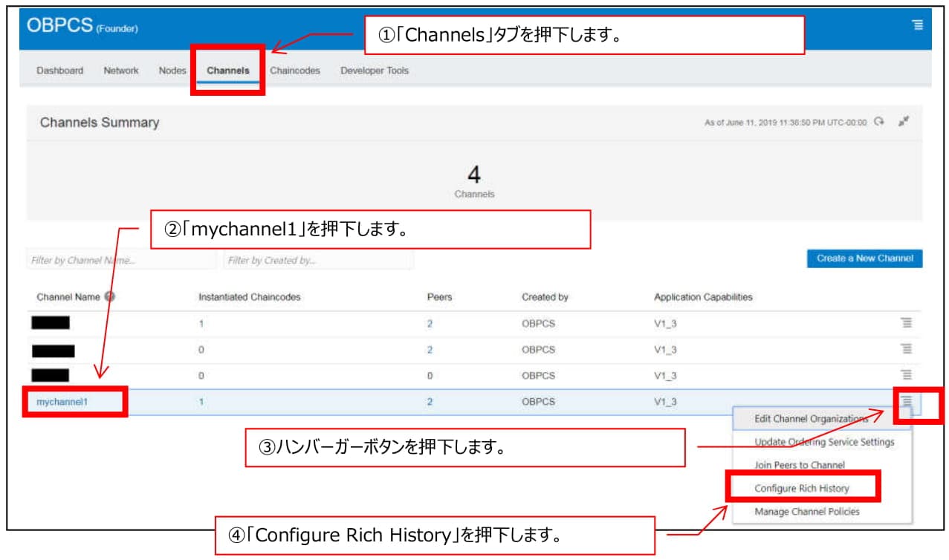Click the Created by column header
The image size is (949, 560).
[545, 297]
